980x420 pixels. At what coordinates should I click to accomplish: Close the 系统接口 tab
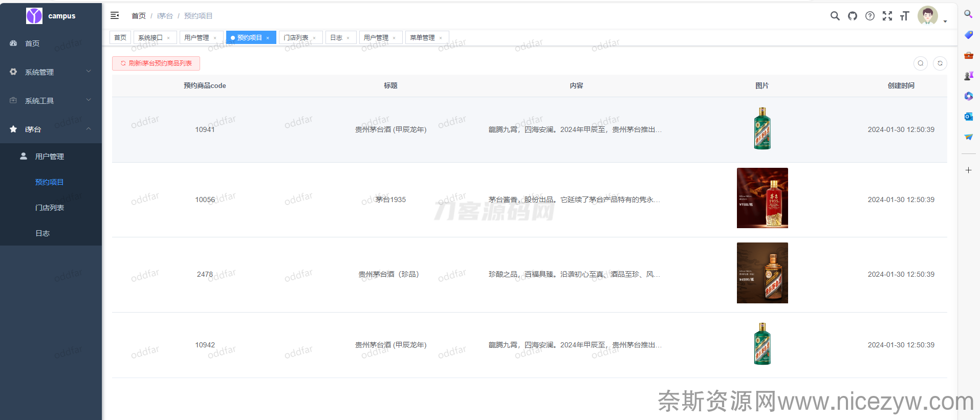(168, 38)
